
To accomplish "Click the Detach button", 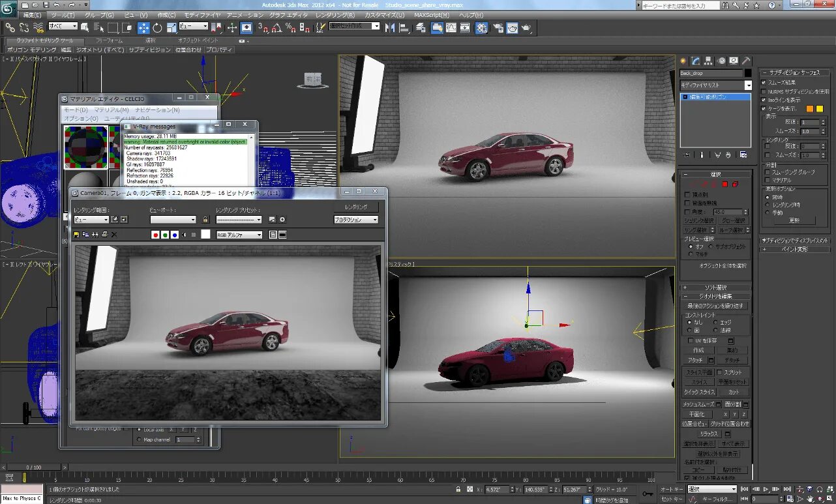I will tap(733, 360).
